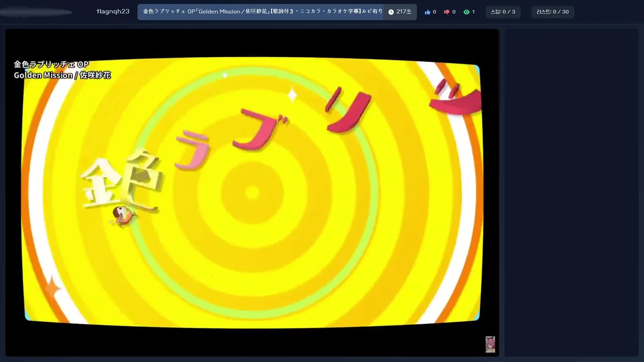The image size is (644, 362).
Task: Click the 217초 remaining time label
Action: [404, 12]
